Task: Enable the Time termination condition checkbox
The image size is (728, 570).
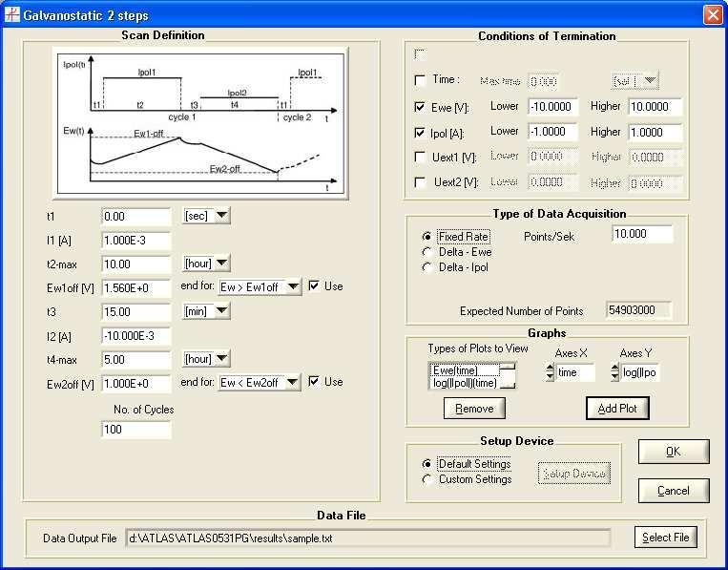Action: pos(420,80)
